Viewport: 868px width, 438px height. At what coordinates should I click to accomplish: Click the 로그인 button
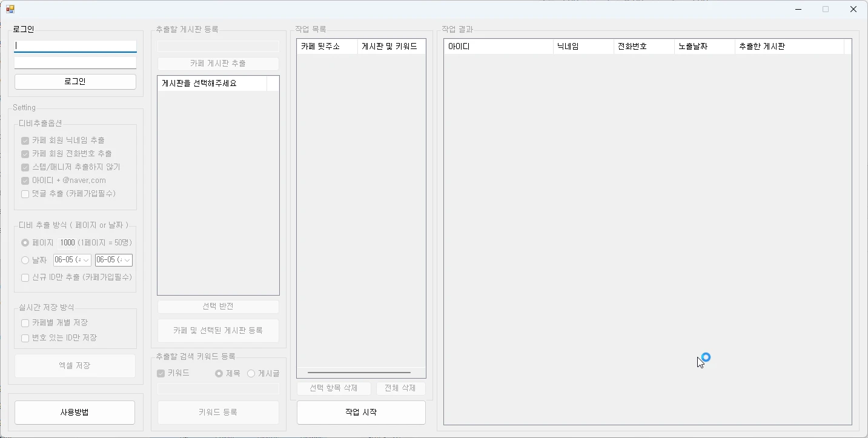coord(75,81)
